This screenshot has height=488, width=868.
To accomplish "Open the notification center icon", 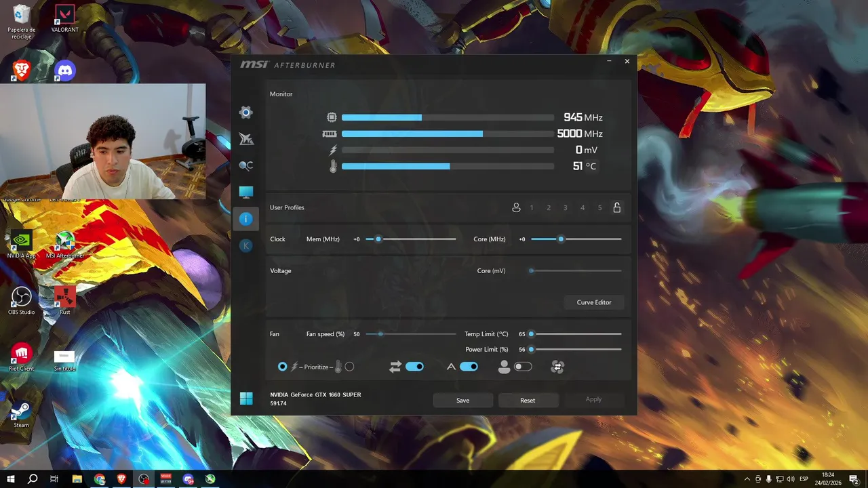I will (854, 479).
